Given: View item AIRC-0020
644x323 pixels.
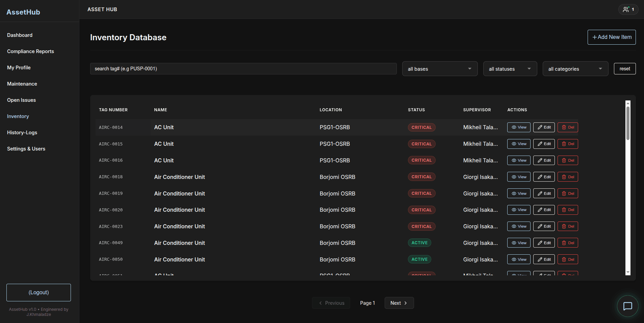Looking at the screenshot, I should tap(519, 210).
